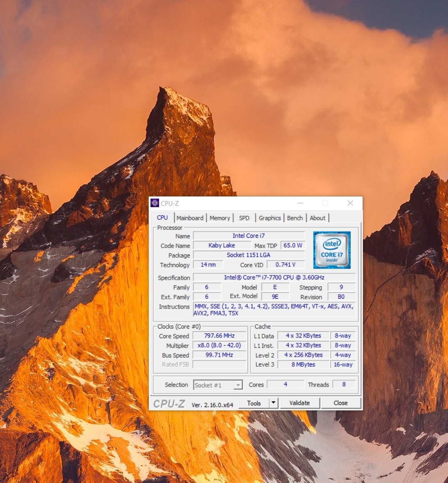The height and width of the screenshot is (483, 448).
Task: Click the Core VID value 0.741 V
Action: (x=285, y=264)
